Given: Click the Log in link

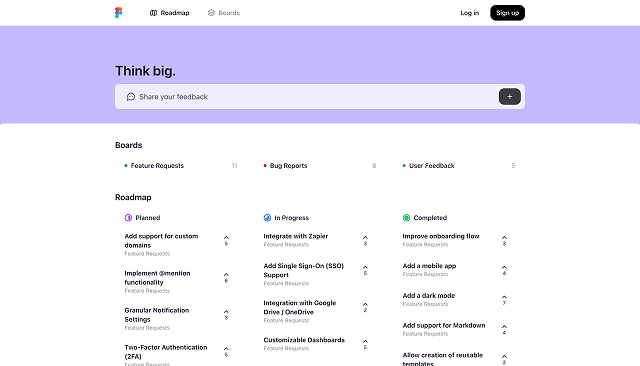Looking at the screenshot, I should coord(469,13).
